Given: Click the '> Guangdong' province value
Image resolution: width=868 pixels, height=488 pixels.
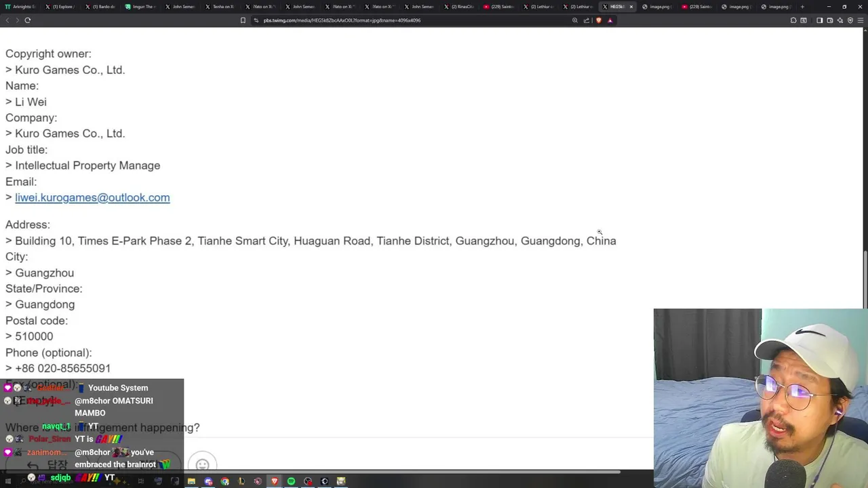Looking at the screenshot, I should point(40,304).
